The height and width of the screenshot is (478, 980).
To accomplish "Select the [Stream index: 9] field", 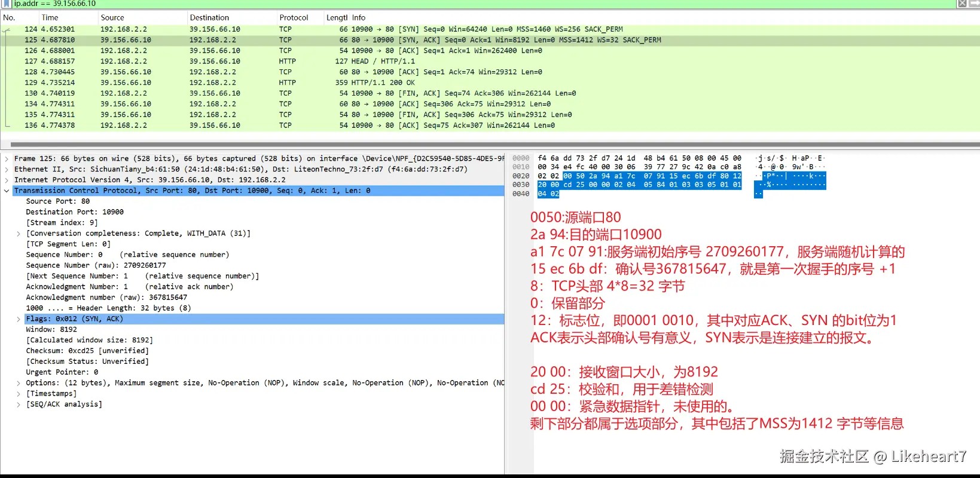I will coord(62,223).
